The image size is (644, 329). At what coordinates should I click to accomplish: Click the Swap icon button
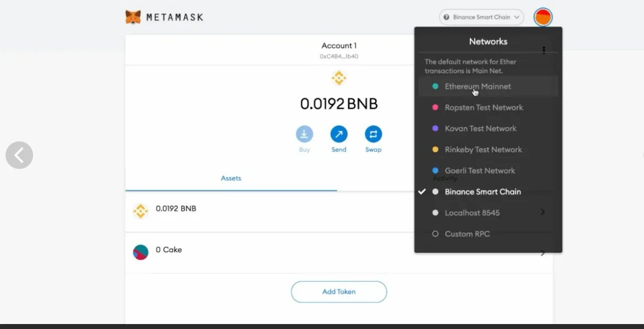coord(374,134)
